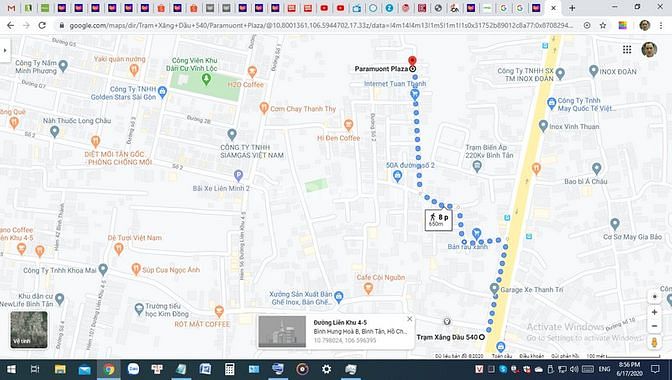The image size is (672, 380).
Task: Select the Công Ty TNHH Golden Stars Sài Gòn marker
Action: (x=162, y=92)
